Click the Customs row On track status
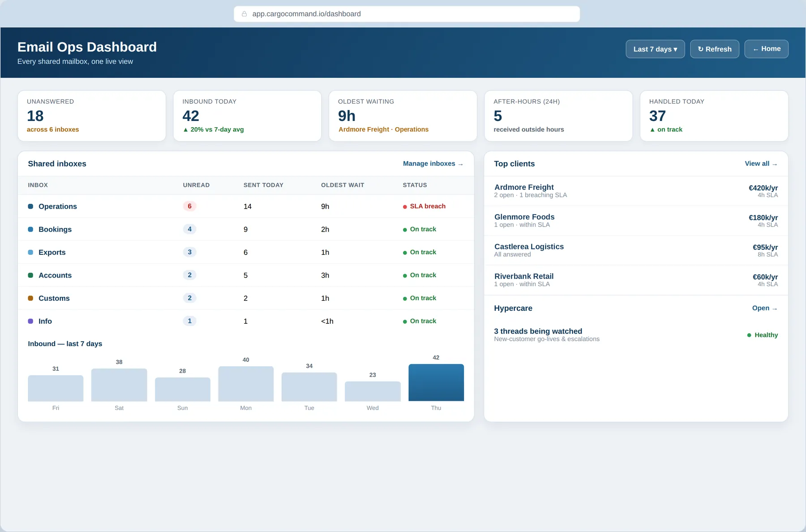The image size is (806, 532). click(x=420, y=298)
